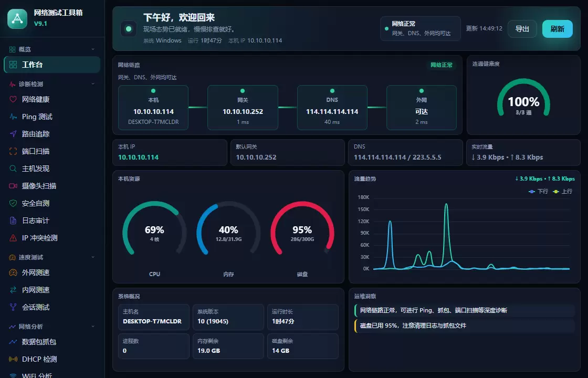Click the bracket icon for 端口扫描
Viewport: 588px width, 378px height.
pos(13,151)
